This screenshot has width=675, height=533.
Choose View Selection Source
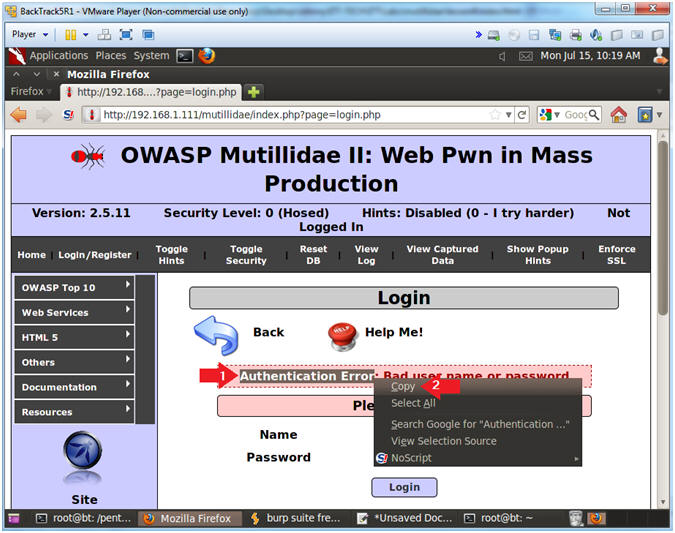(x=478, y=441)
